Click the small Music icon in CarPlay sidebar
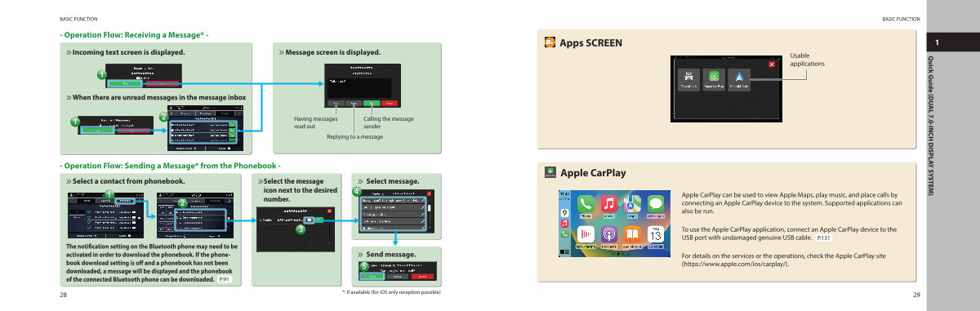The image size is (980, 311). tap(564, 223)
